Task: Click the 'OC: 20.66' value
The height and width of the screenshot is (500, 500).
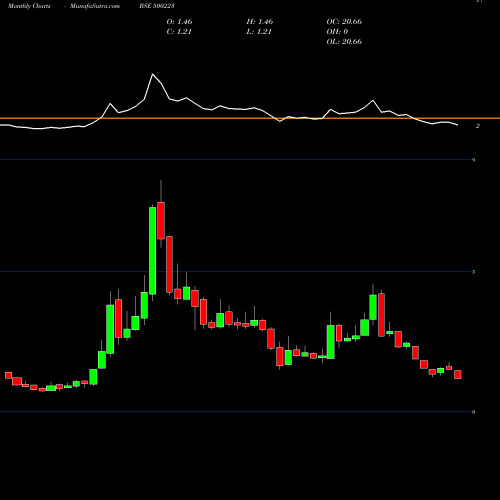Action: tap(344, 22)
